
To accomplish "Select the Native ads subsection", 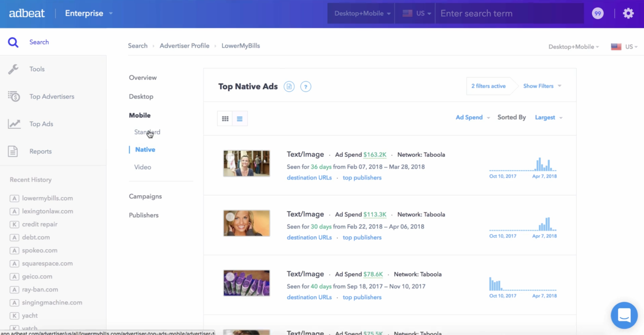I will (145, 149).
